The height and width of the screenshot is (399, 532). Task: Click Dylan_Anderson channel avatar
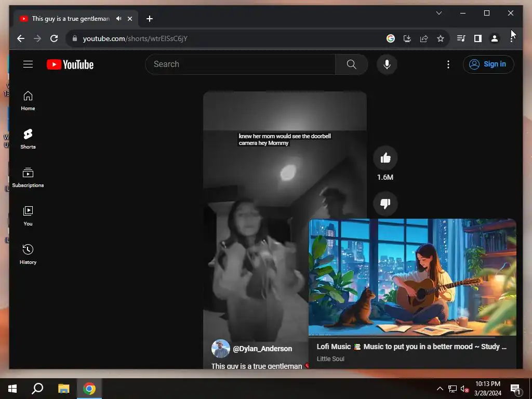tap(220, 349)
